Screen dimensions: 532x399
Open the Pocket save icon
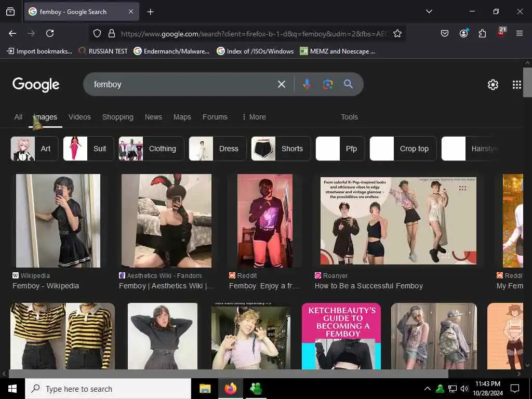point(445,33)
